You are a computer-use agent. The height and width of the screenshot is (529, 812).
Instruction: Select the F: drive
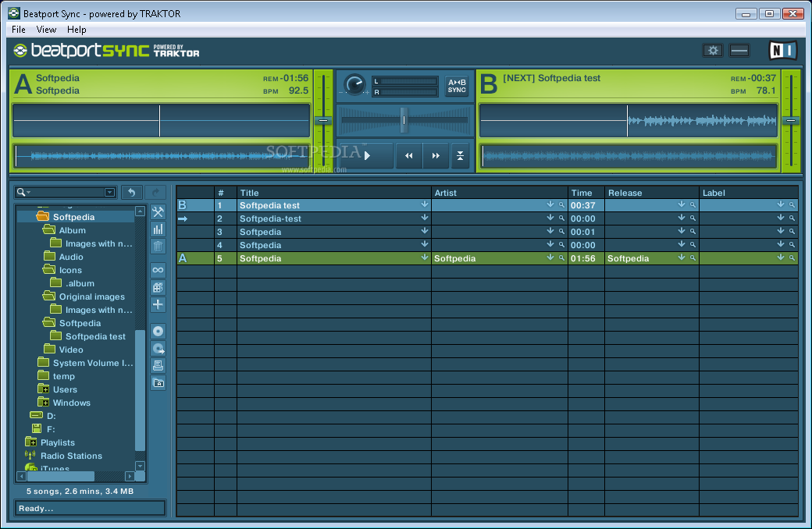[51, 429]
